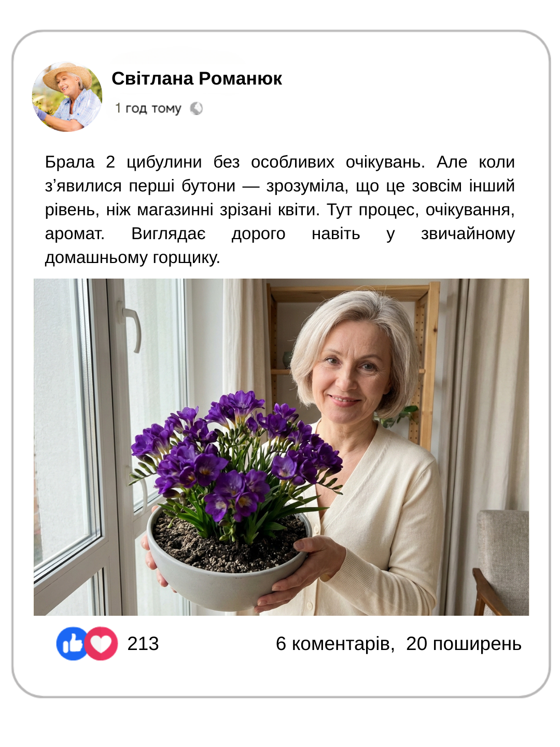Image resolution: width=560 pixels, height=747 pixels.
Task: Click the armchair in photo corner
Action: (500, 563)
